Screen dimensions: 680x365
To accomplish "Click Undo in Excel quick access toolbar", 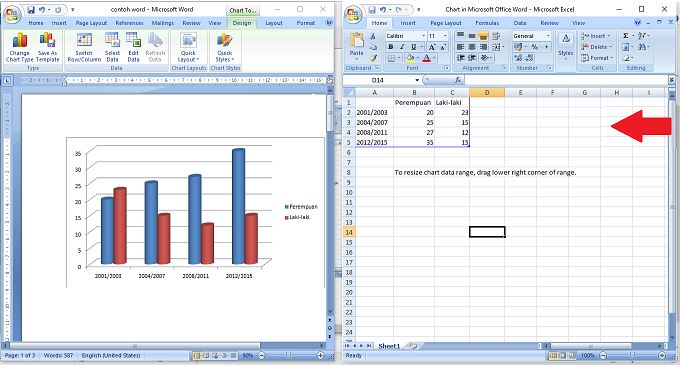I will [383, 10].
